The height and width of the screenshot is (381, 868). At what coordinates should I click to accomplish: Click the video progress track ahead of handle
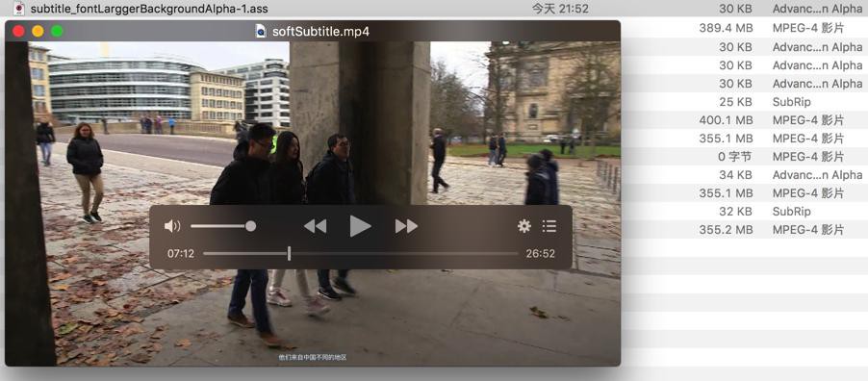tap(405, 254)
